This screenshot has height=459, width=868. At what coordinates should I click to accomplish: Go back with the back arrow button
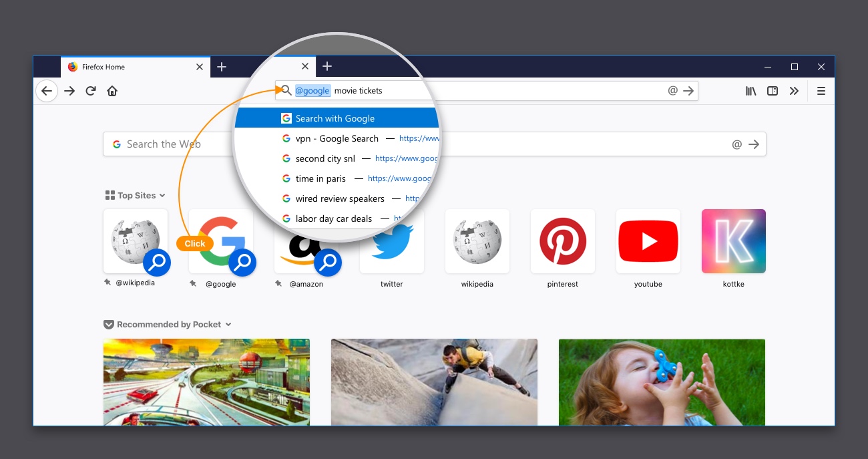coord(46,91)
